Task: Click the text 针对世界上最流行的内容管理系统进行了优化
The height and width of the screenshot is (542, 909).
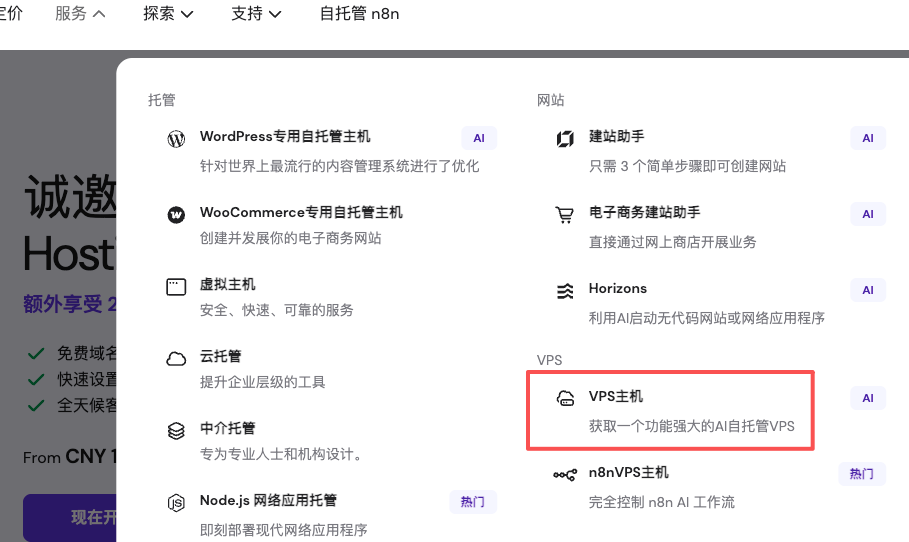Action: (340, 166)
